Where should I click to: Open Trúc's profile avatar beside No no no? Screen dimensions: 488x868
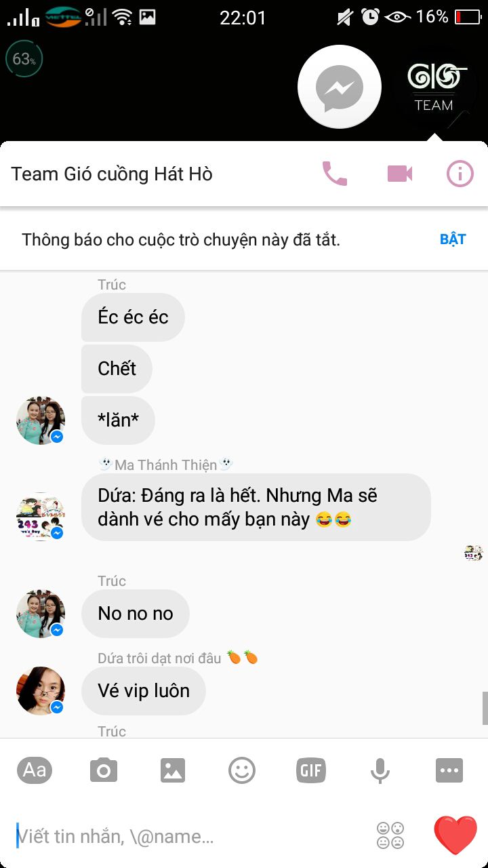point(41,614)
